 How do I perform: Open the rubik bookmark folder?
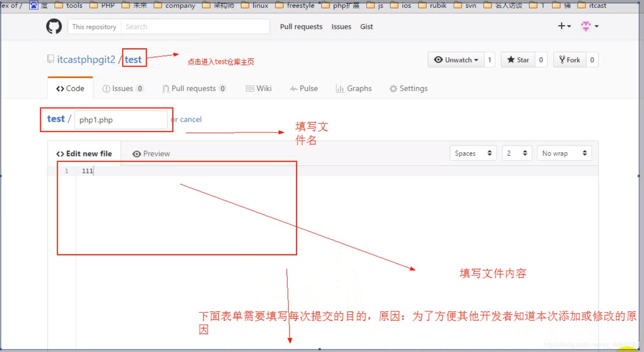(x=432, y=5)
